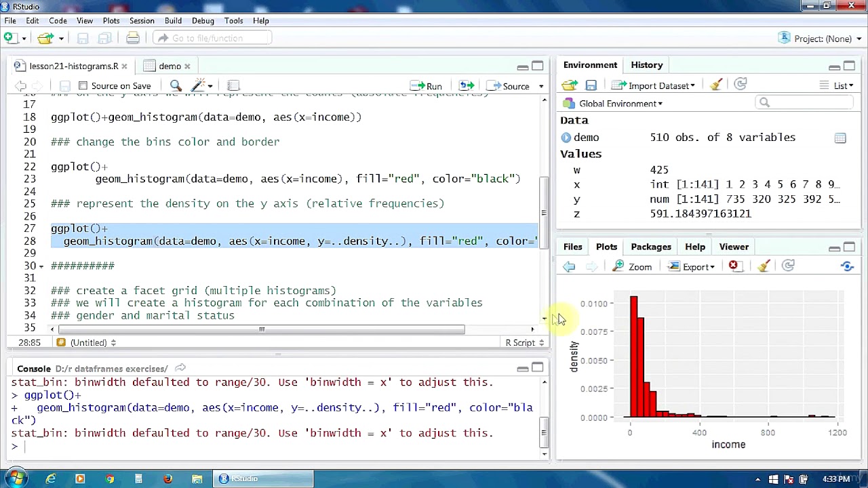Open Firefox from taskbar
Image resolution: width=868 pixels, height=488 pixels.
167,479
